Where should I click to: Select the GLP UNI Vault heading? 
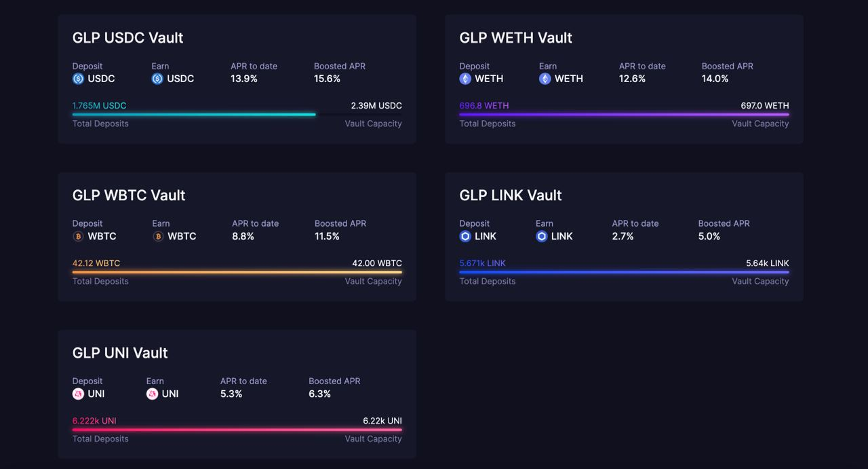pyautogui.click(x=120, y=353)
